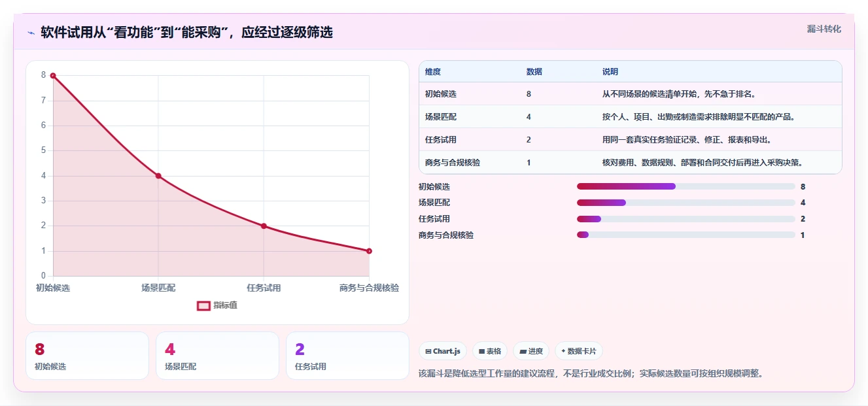This screenshot has width=868, height=406.
Task: Click the table value 2 for 任务试用
Action: click(529, 140)
